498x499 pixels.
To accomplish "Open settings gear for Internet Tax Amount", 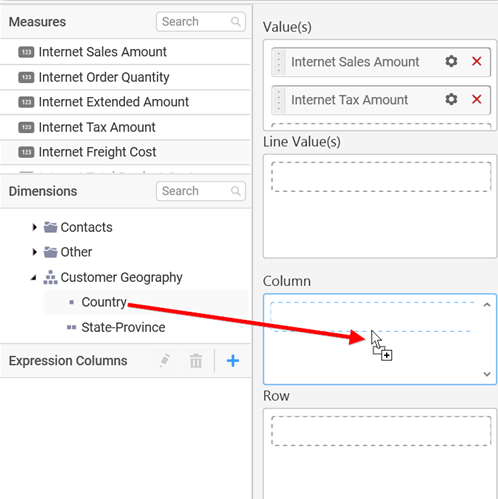I will point(451,99).
